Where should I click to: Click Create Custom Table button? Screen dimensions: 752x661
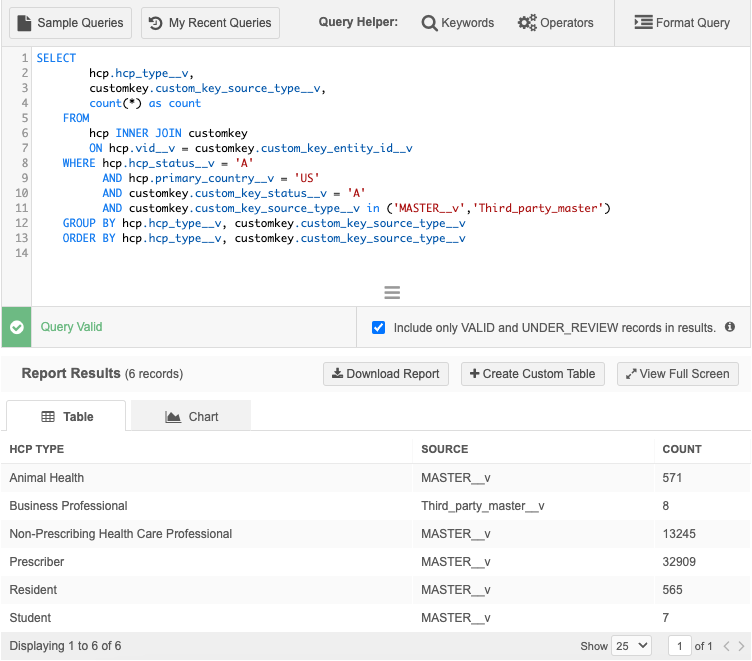(532, 374)
